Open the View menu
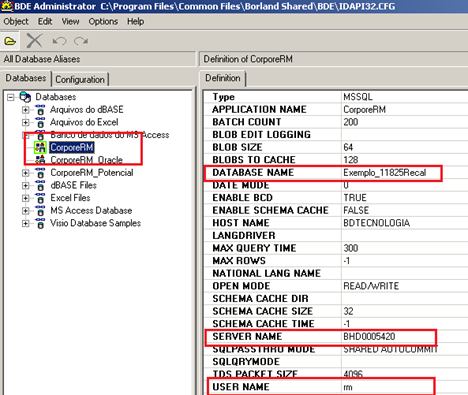Viewport: 468px width, 395px height. tap(70, 22)
